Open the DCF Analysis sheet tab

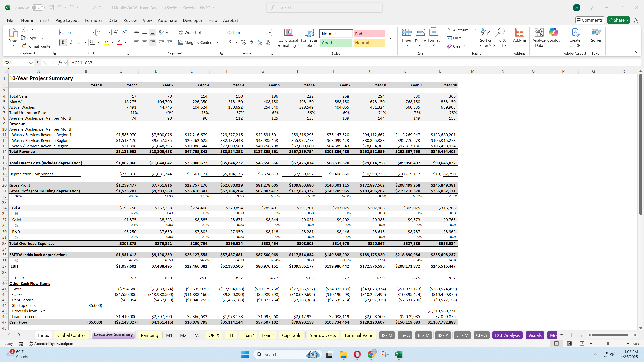[x=507, y=335]
